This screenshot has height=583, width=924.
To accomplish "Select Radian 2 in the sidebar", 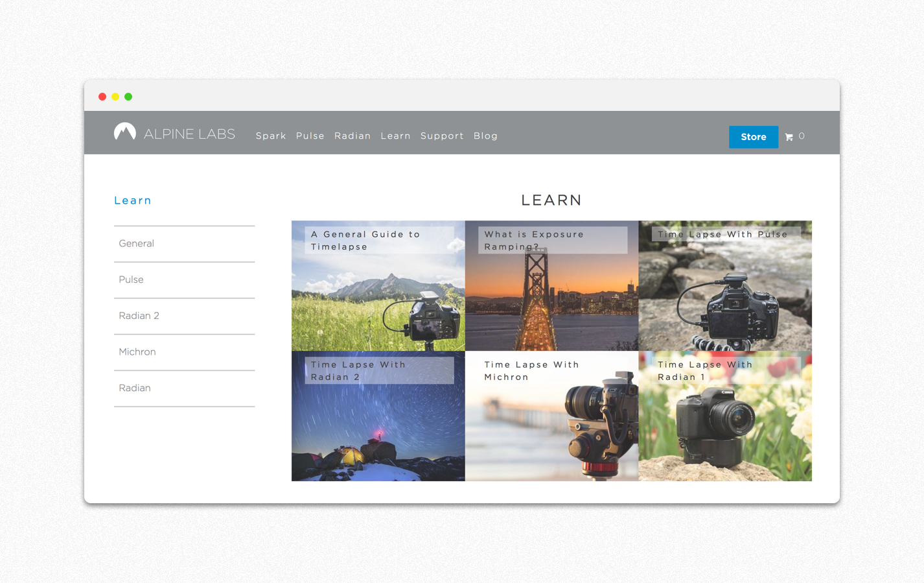I will coord(184,316).
